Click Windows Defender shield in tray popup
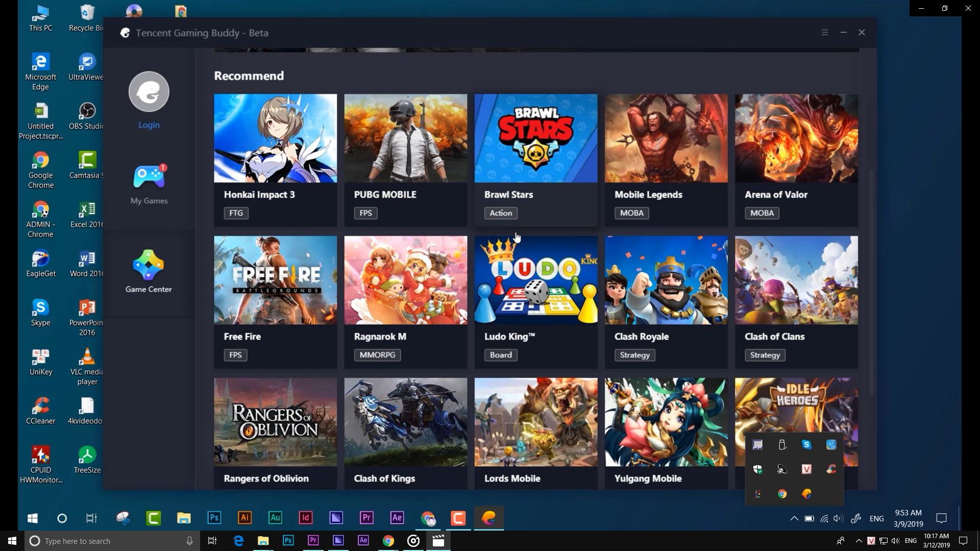980x551 pixels. [757, 469]
